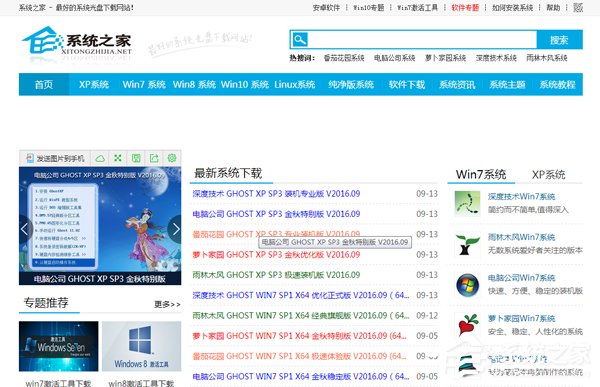Open 深度技术 GHOST WIN7 SP1 X64 优化正式版 link
This screenshot has height=387, width=600.
click(301, 295)
